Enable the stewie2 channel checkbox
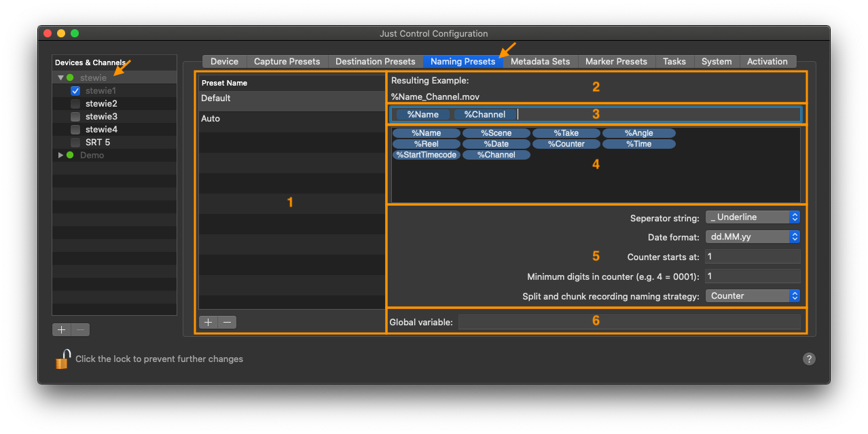868x434 pixels. tap(75, 103)
